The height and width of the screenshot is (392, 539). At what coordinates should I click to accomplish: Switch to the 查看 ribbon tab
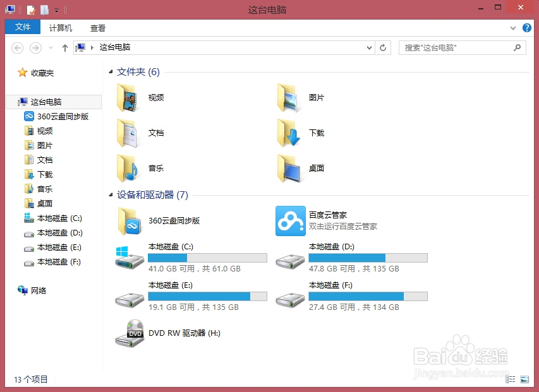[97, 27]
